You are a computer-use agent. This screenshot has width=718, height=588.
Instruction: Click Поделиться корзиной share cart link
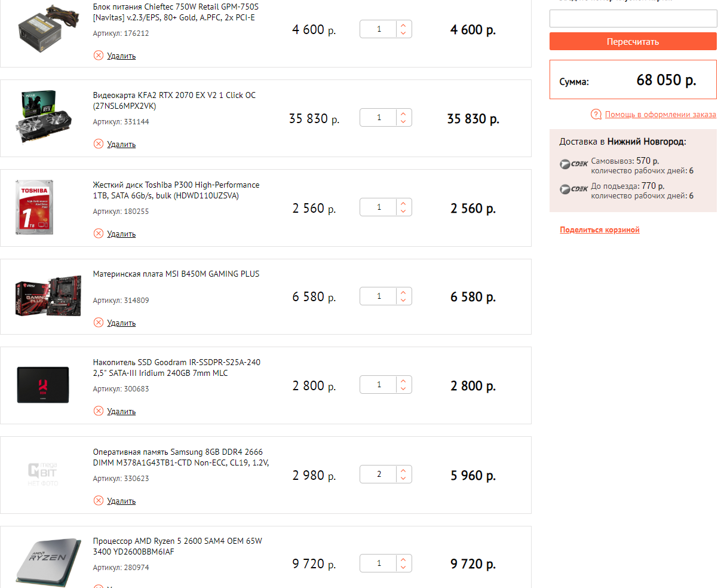(x=600, y=230)
